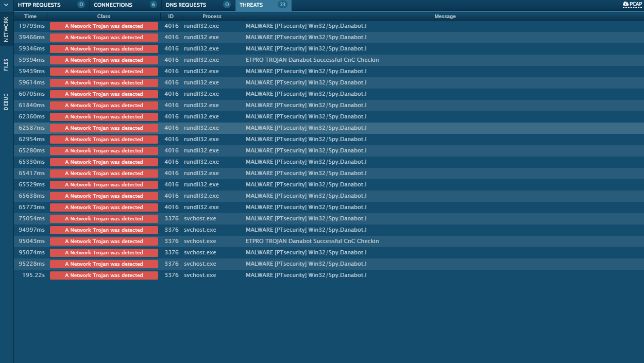The height and width of the screenshot is (363, 644).
Task: Collapse the panel with the top-left chevron
Action: click(x=6, y=5)
